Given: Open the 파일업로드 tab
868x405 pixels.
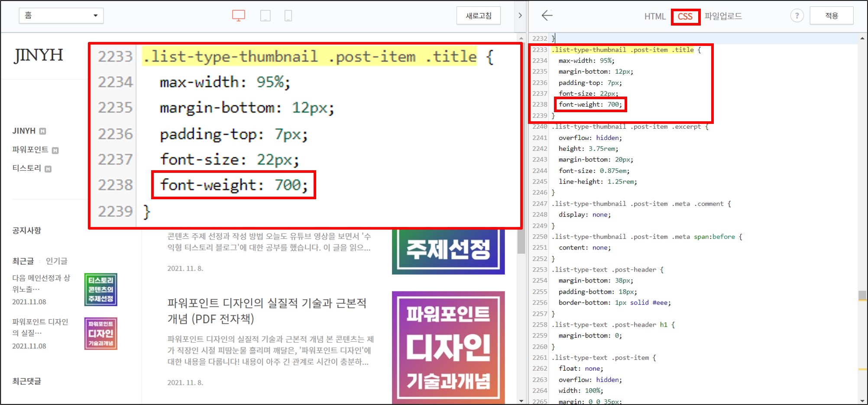Looking at the screenshot, I should (723, 16).
